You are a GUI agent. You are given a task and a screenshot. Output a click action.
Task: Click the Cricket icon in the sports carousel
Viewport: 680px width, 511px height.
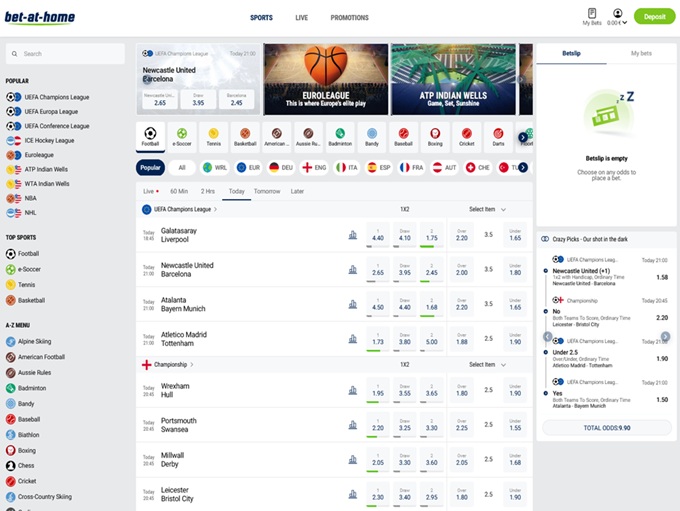pos(466,137)
